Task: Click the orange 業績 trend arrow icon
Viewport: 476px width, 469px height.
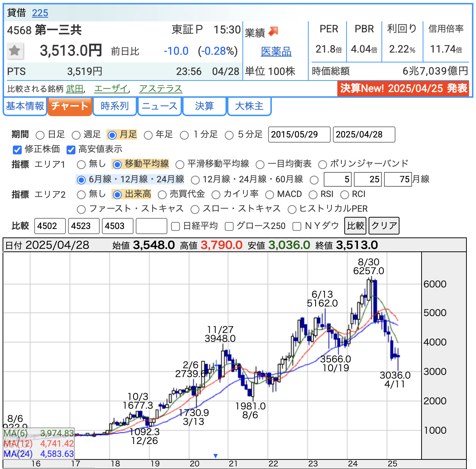Action: 273,31
